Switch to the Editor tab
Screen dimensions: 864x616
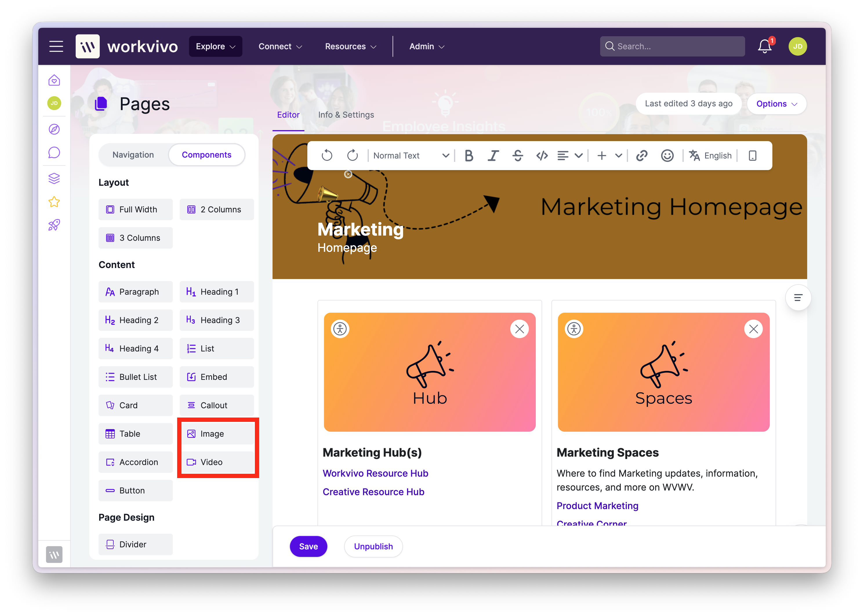pos(288,115)
